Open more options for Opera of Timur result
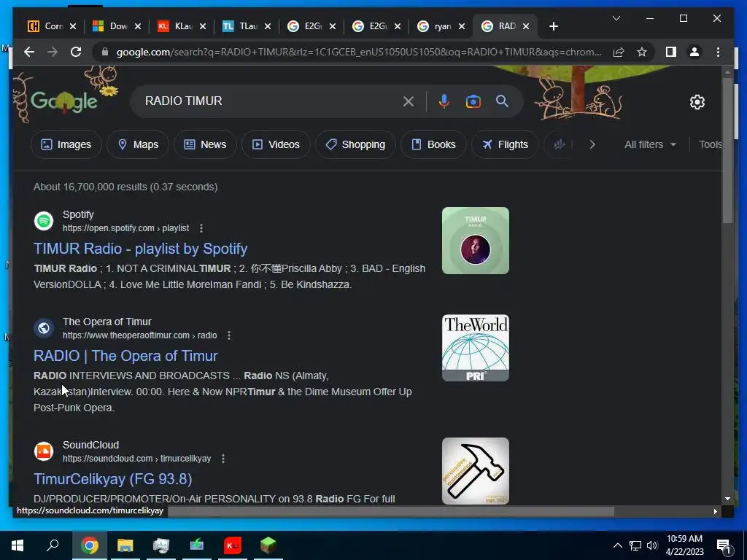 (x=228, y=335)
